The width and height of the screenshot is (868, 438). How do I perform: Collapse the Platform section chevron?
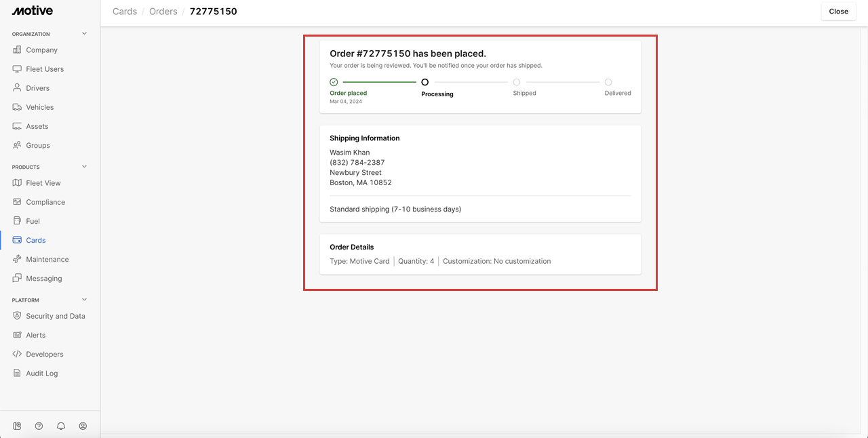(85, 300)
